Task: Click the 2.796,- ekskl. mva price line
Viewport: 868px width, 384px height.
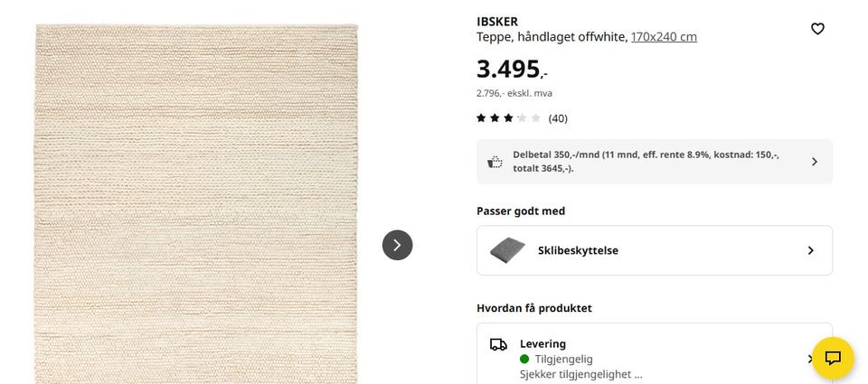Action: click(514, 93)
